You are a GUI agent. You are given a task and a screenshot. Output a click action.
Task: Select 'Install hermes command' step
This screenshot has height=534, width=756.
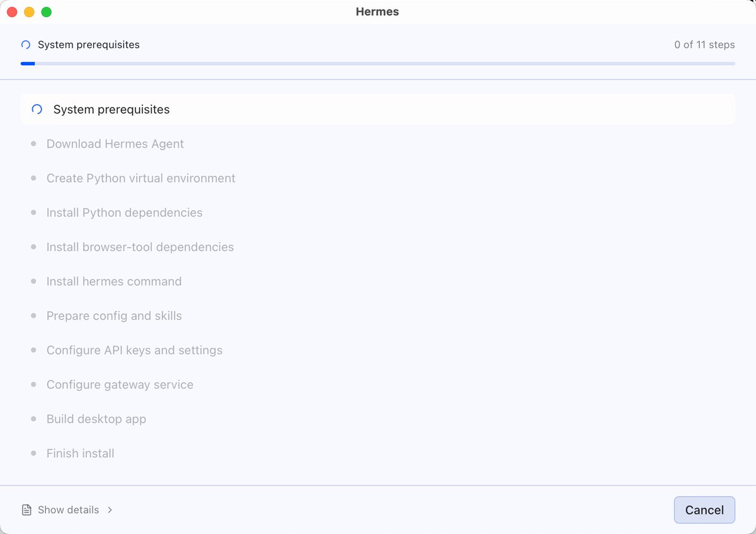click(114, 281)
